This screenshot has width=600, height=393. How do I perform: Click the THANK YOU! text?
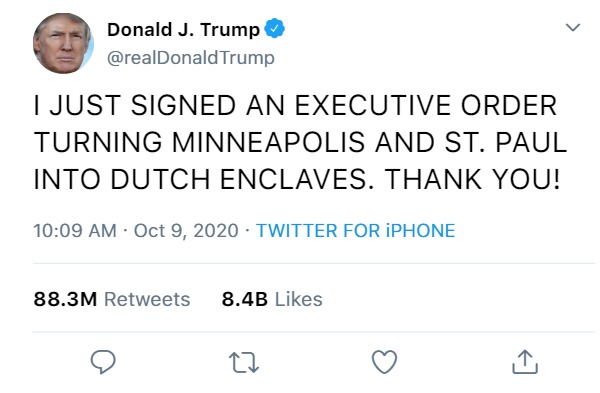(473, 179)
